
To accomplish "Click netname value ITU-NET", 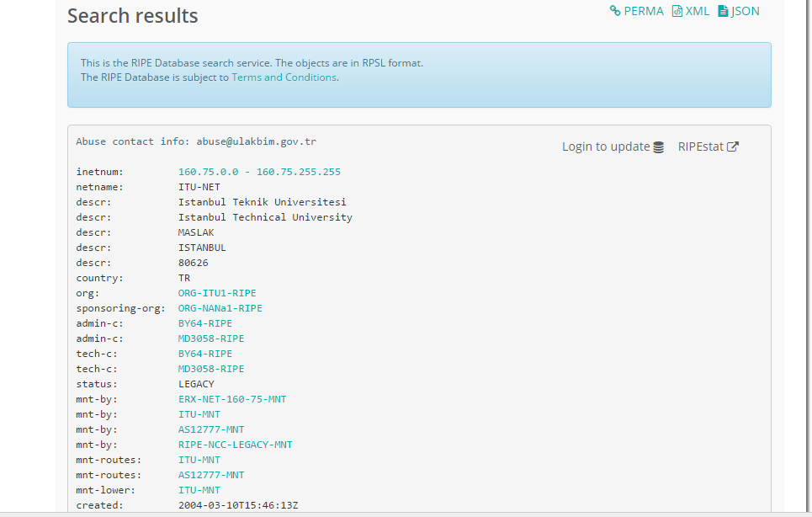I will pos(199,187).
